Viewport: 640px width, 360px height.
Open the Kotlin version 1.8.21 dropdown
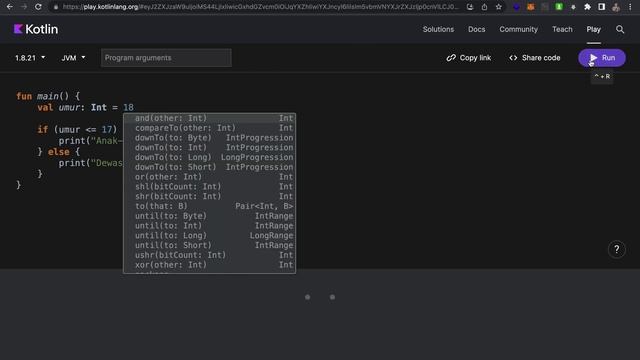coord(30,58)
